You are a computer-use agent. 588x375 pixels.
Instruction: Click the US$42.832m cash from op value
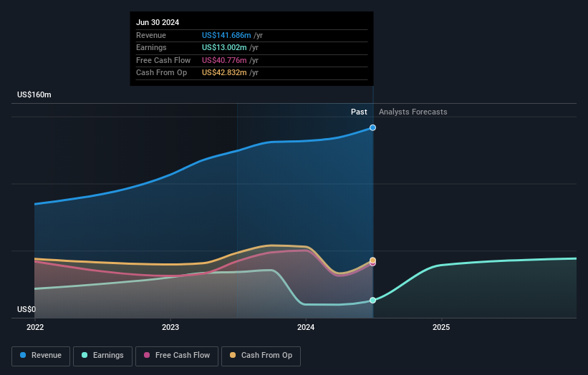[x=224, y=73]
